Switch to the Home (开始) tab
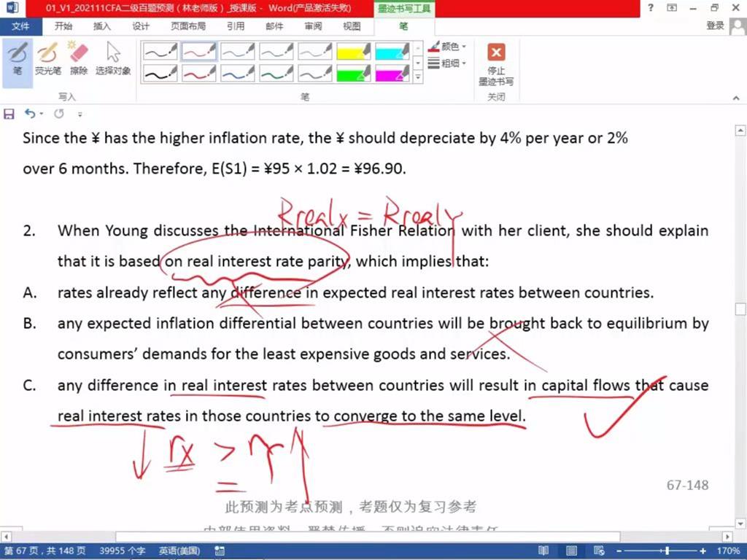The height and width of the screenshot is (560, 747). point(63,26)
